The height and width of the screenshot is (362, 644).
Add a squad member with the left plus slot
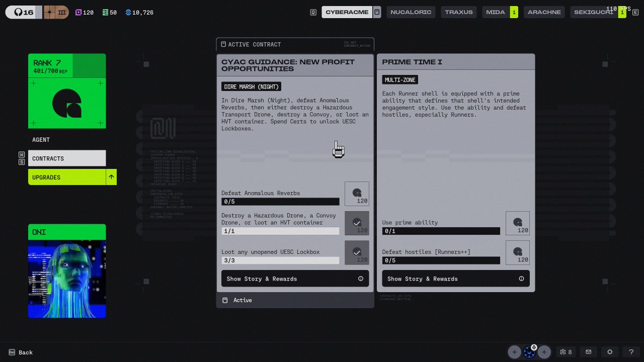pos(515,352)
